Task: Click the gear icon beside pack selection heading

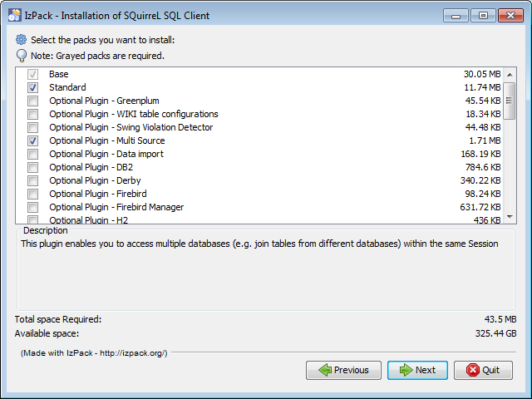Action: pos(22,40)
